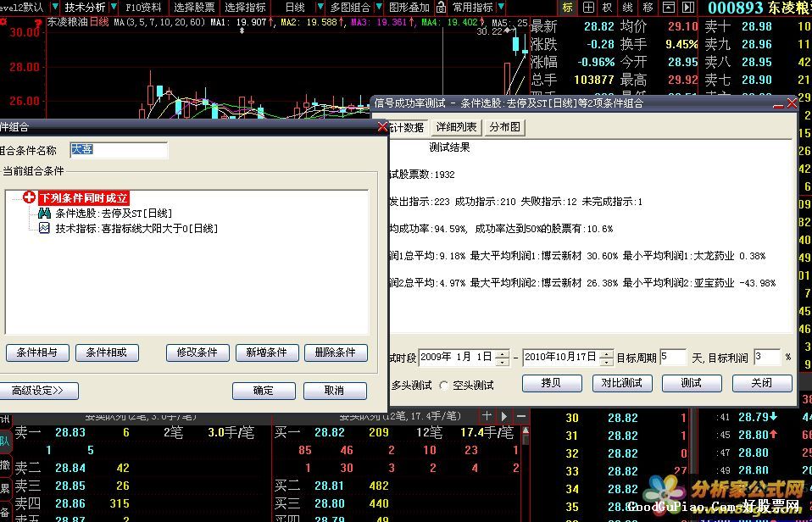This screenshot has width=812, height=522.
Task: Open dropdown arrow after 多图组合
Action: (380, 8)
